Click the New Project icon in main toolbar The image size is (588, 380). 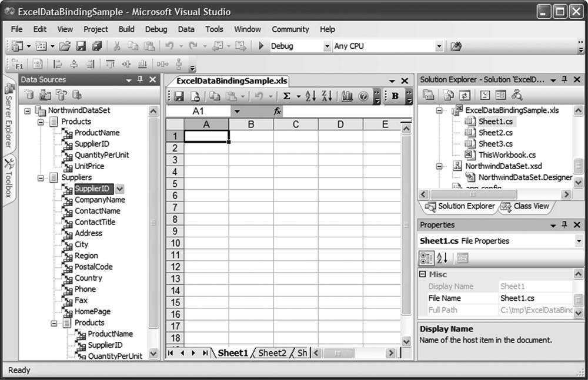click(x=17, y=46)
